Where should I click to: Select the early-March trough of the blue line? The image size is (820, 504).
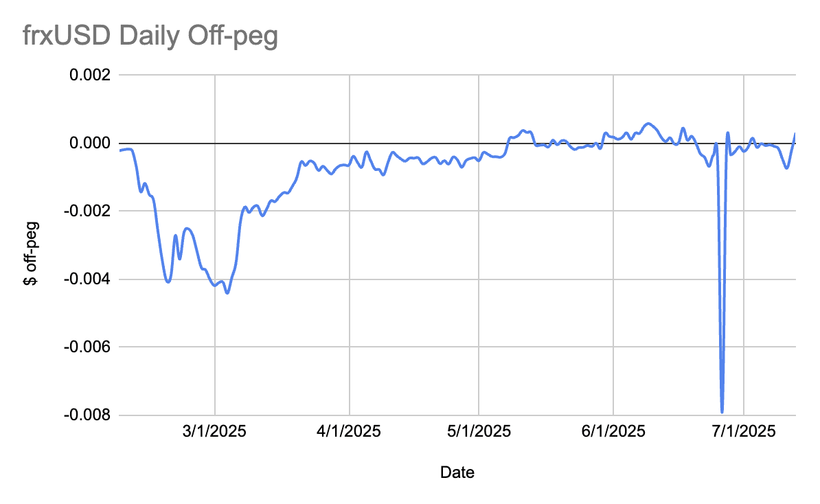227,293
